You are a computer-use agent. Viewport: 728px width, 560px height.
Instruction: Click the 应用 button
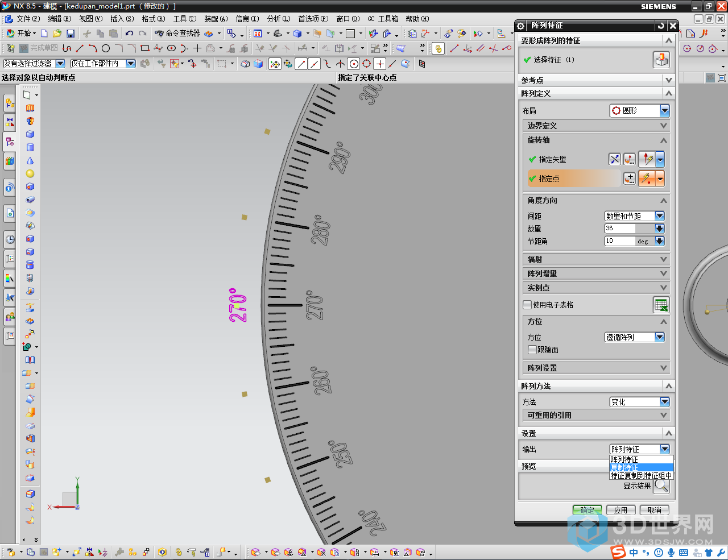[x=621, y=510]
